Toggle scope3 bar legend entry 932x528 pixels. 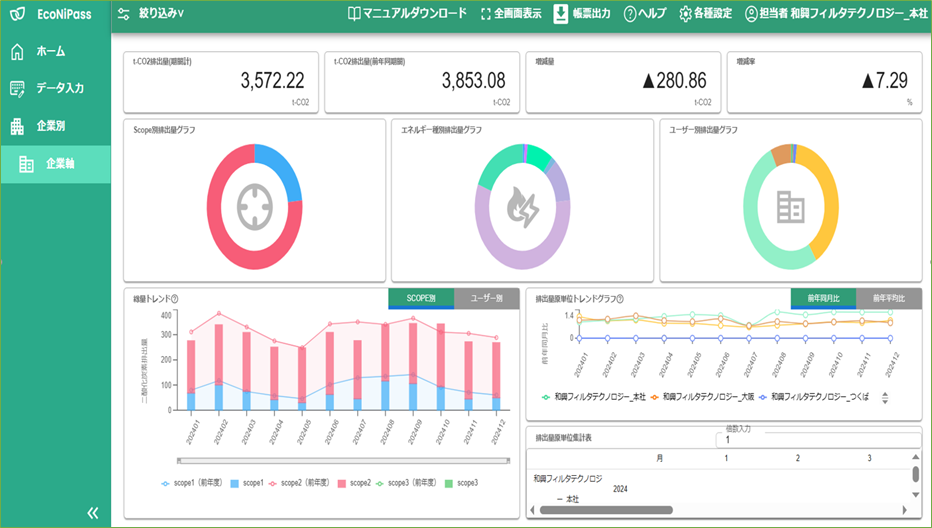coord(461,483)
